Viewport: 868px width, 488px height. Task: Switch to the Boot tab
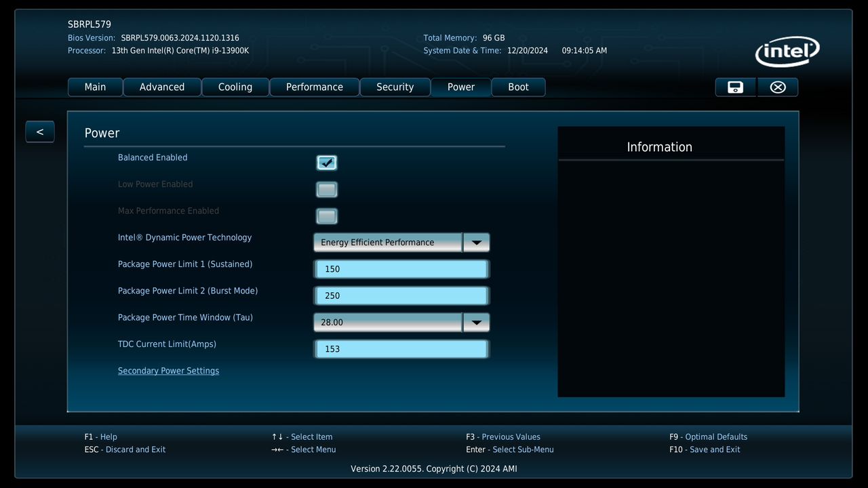[x=518, y=87]
